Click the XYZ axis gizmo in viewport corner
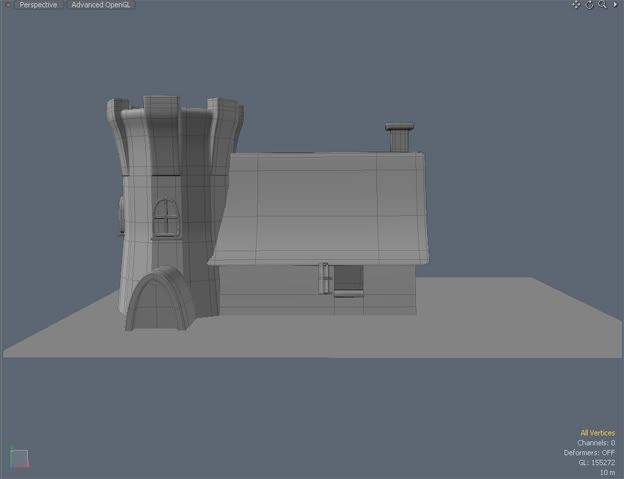The image size is (624, 479). (17, 459)
